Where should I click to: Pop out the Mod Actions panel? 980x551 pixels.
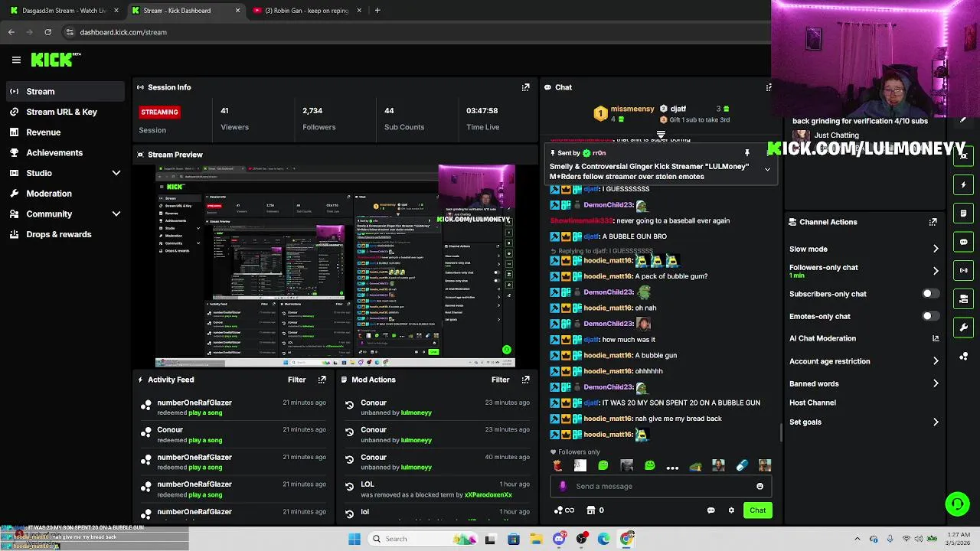525,380
